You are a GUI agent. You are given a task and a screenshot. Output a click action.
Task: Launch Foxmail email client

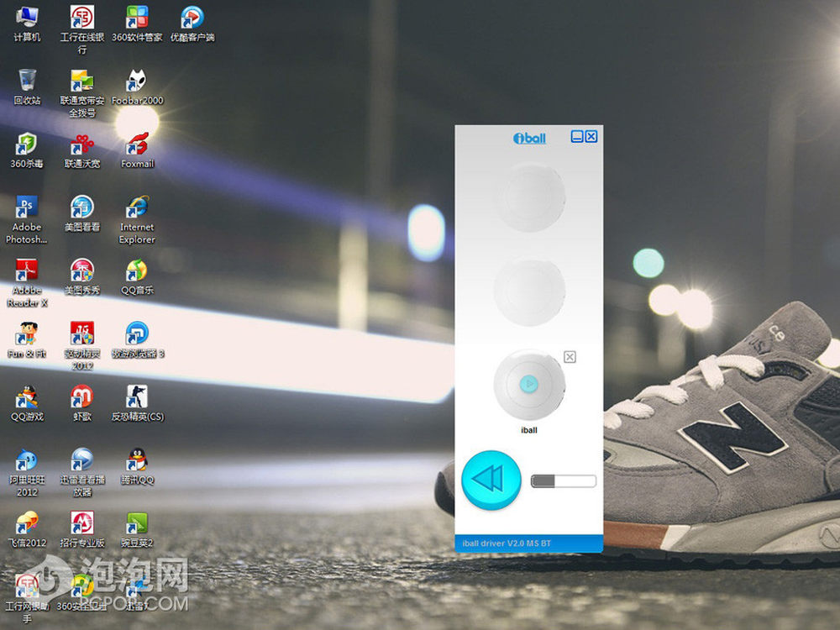[x=137, y=150]
